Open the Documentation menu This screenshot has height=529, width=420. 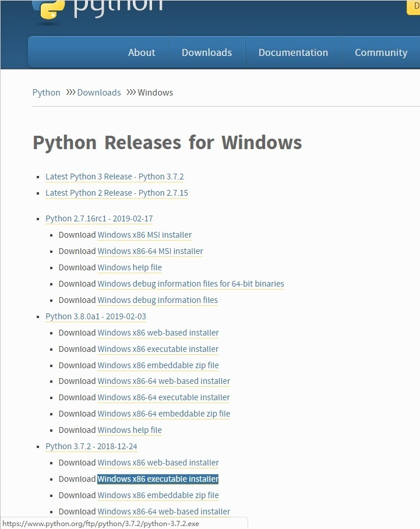point(293,52)
